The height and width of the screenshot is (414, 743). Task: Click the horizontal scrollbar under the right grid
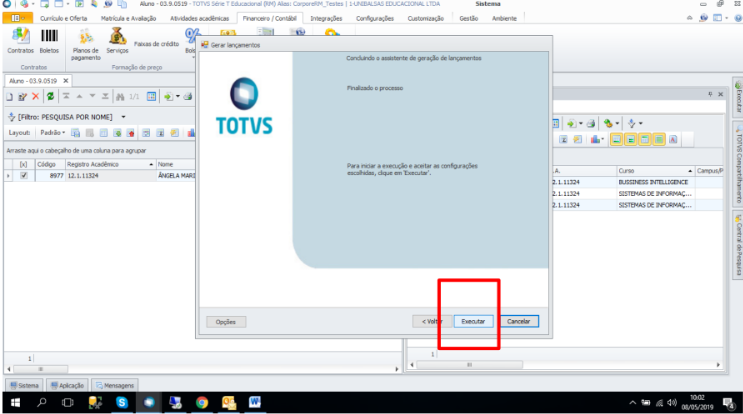[x=468, y=364]
